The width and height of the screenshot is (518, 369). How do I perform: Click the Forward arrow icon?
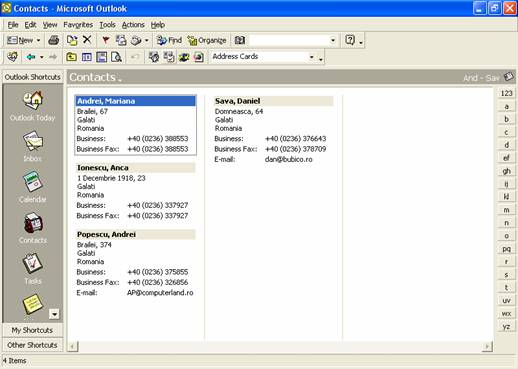(x=53, y=57)
